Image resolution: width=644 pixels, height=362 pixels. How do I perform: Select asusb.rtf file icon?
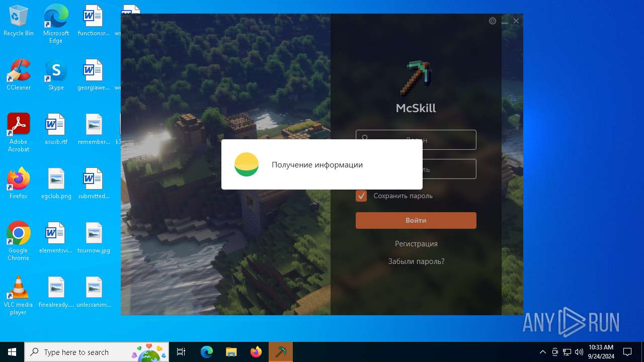coord(56,129)
